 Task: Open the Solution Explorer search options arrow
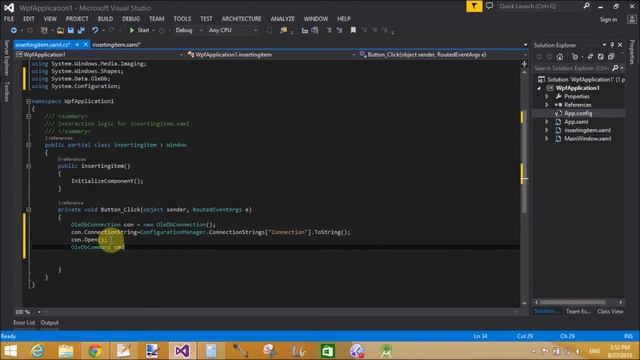pos(622,68)
